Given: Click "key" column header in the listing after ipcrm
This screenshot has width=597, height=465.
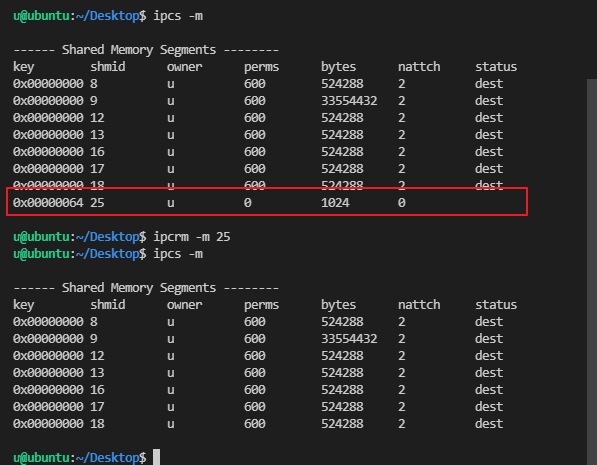Looking at the screenshot, I should (x=24, y=305).
